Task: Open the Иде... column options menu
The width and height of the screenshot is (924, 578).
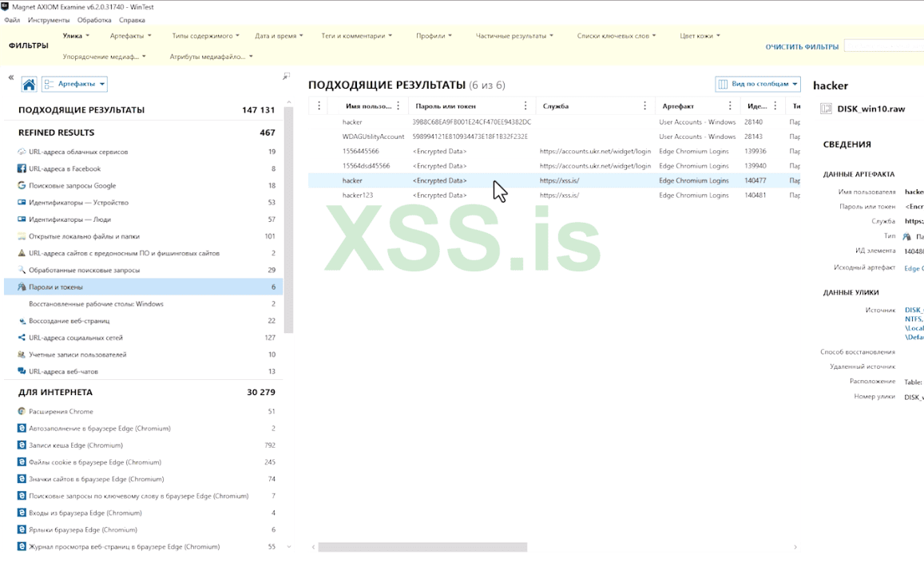Action: tap(775, 106)
